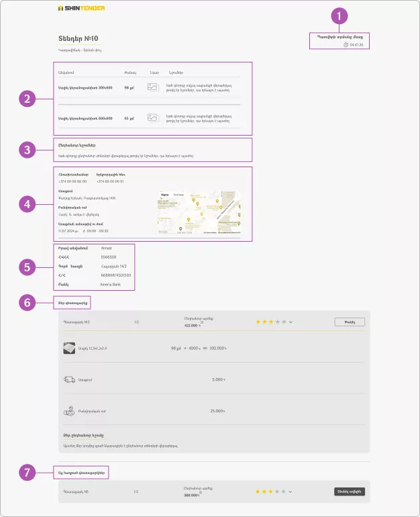The height and width of the screenshot is (517, 420).
Task: Click the unloading hand-box icon
Action: [x=68, y=410]
